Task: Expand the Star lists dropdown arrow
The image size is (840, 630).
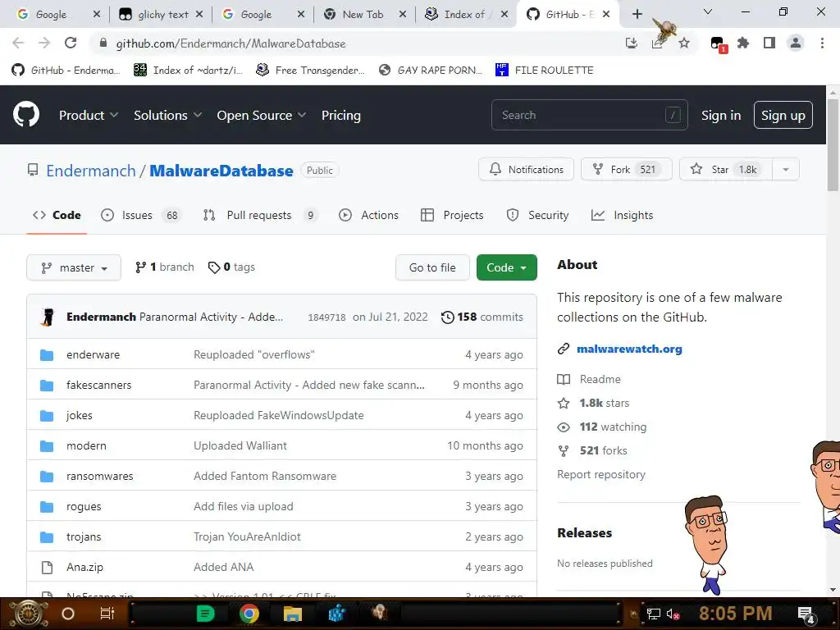Action: (x=786, y=169)
